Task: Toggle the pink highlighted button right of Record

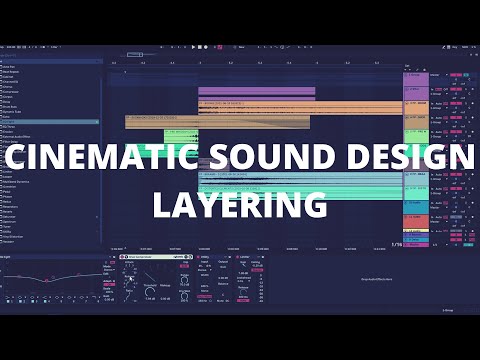Action: (x=220, y=47)
